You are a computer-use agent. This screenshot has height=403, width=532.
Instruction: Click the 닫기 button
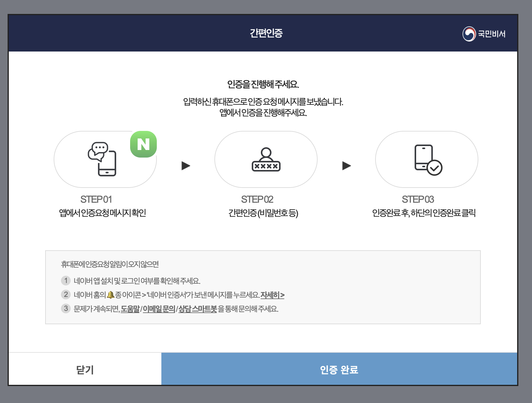(x=84, y=369)
